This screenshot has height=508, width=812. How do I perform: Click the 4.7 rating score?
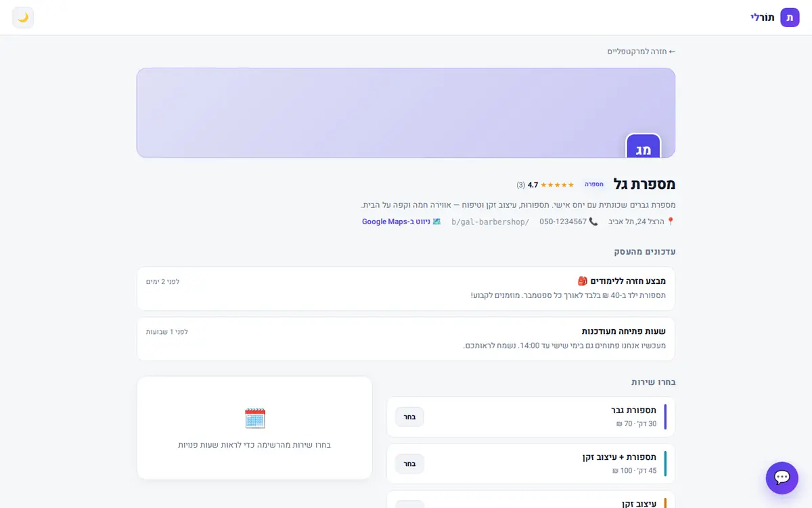[533, 185]
